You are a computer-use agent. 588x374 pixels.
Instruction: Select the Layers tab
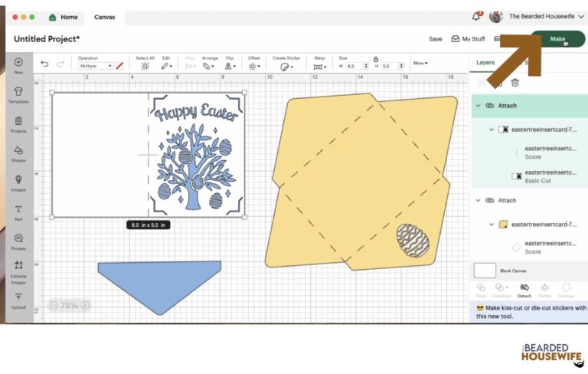point(485,63)
